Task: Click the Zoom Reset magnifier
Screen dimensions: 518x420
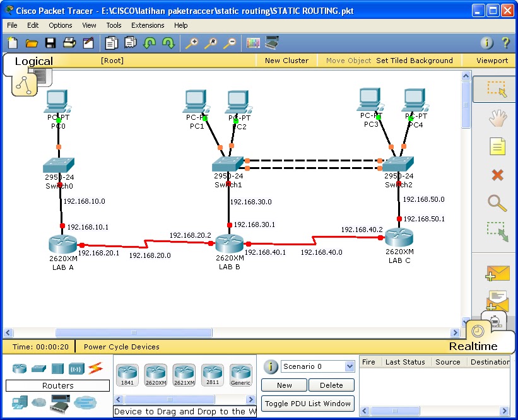Action: [x=211, y=44]
